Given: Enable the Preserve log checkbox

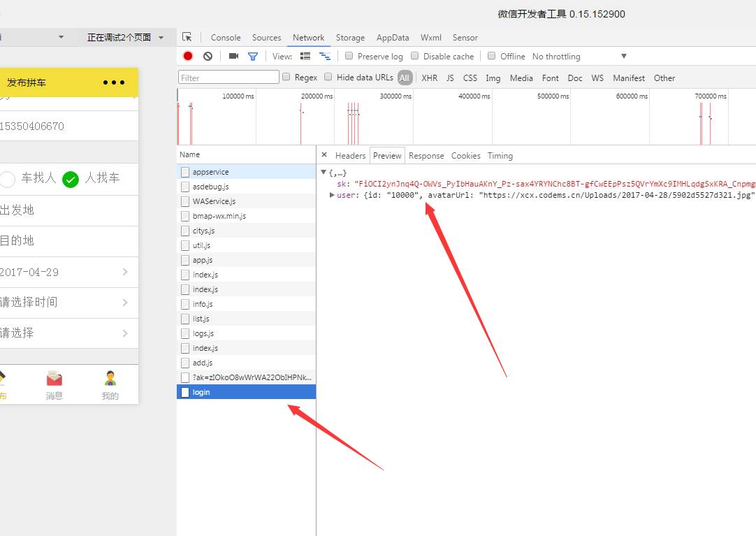Looking at the screenshot, I should (349, 56).
